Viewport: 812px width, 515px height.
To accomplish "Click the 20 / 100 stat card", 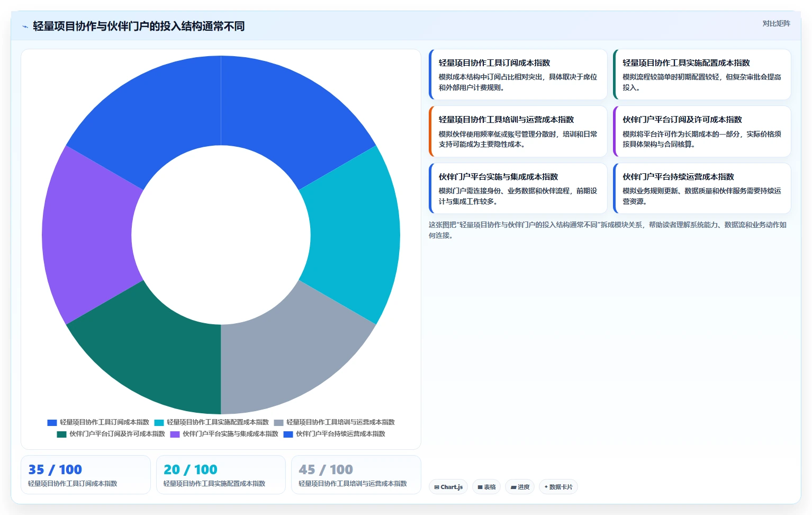I will point(221,475).
